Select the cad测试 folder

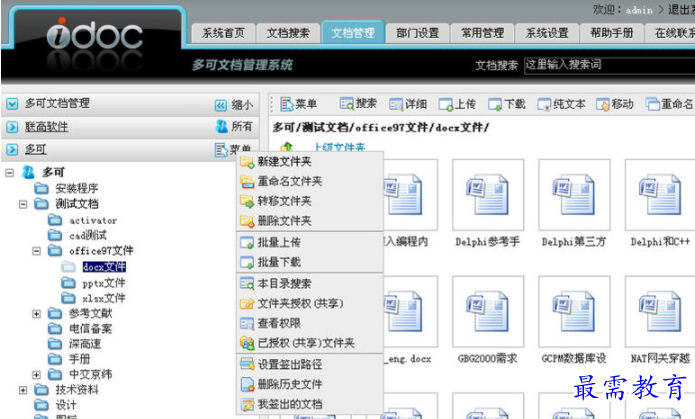pos(88,235)
